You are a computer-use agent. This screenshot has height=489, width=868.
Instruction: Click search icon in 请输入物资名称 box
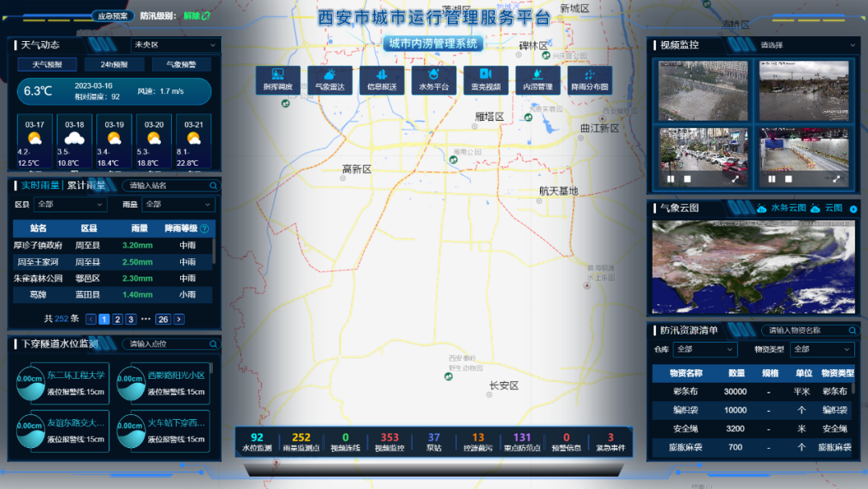pyautogui.click(x=853, y=330)
